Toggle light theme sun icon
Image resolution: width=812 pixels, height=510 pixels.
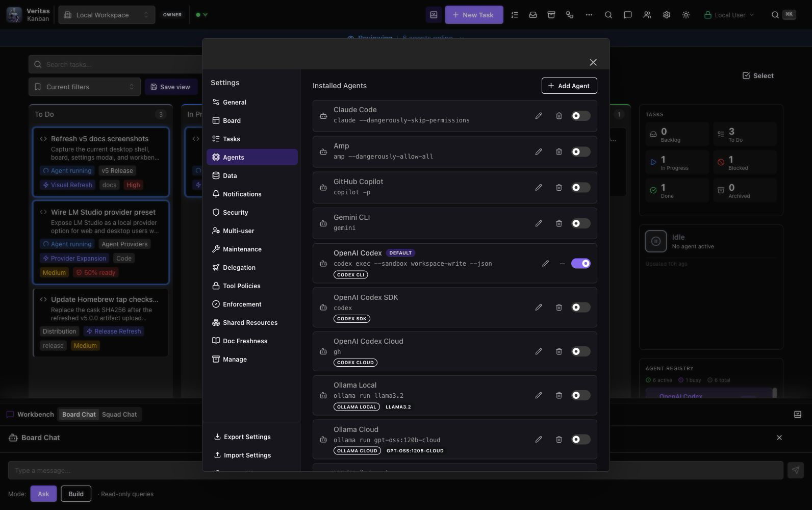(x=686, y=15)
